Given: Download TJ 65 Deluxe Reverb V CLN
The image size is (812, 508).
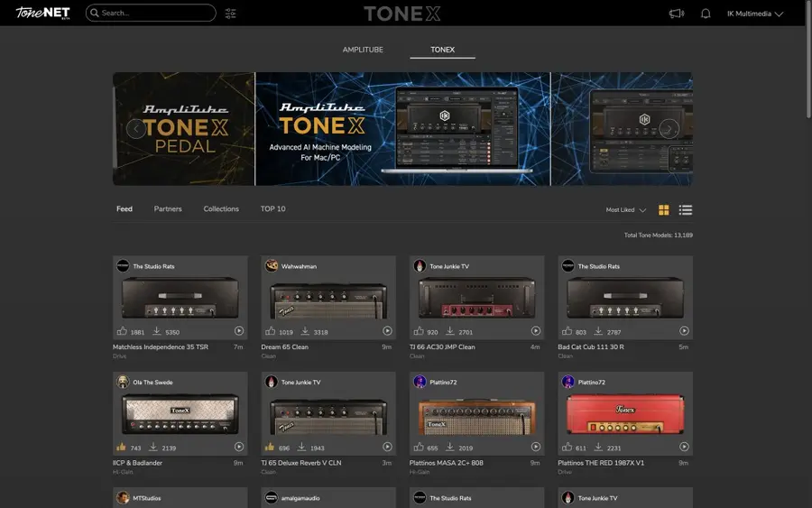Looking at the screenshot, I should (301, 447).
